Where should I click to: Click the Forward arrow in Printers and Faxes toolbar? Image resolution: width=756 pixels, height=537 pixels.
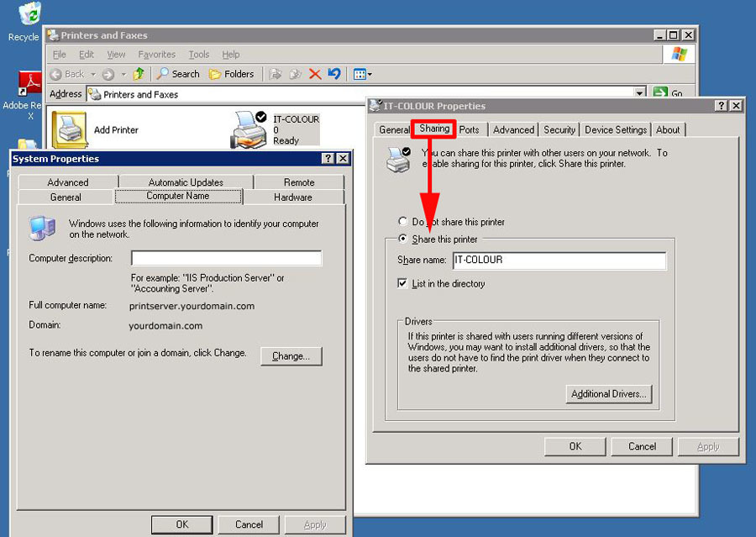coord(108,74)
